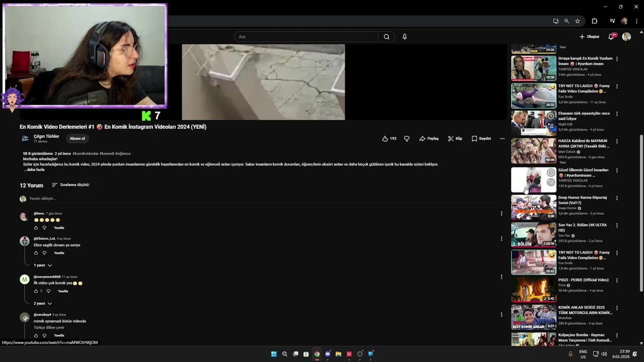Open Discord from the taskbar
Screen dimensions: 644x362
(x=328, y=354)
